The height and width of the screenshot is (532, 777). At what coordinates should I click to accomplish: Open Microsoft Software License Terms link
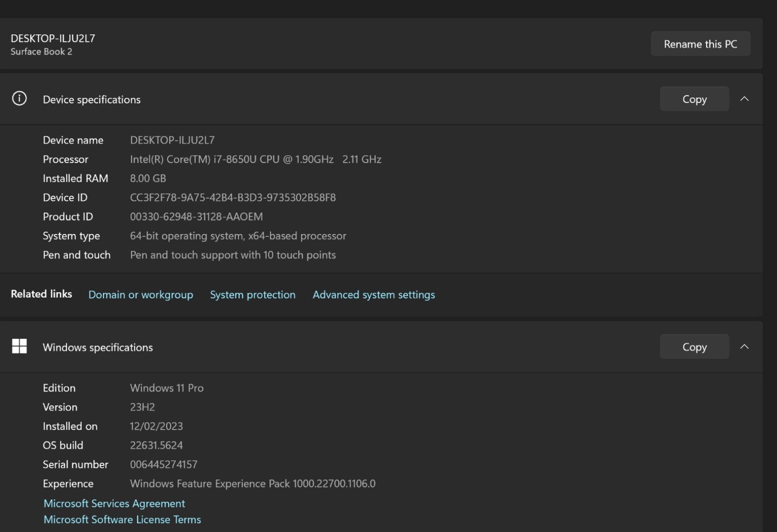tap(122, 520)
